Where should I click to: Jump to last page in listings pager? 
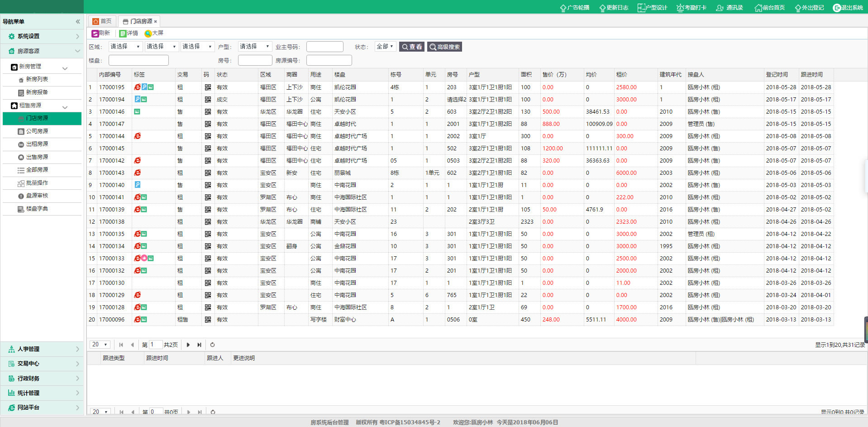pos(199,345)
